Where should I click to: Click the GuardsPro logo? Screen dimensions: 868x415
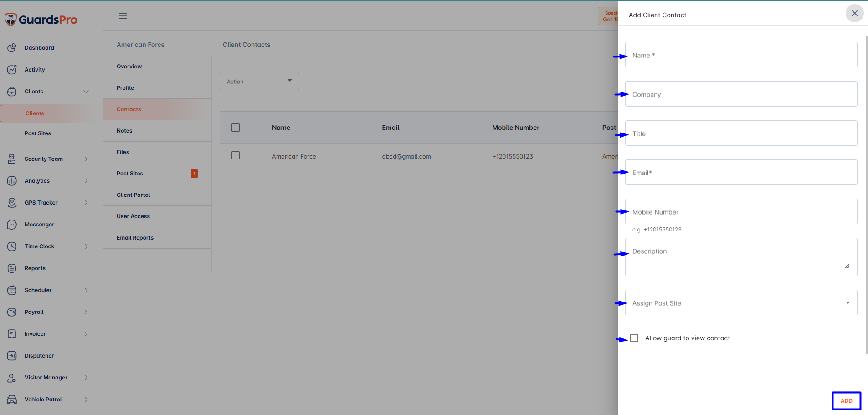tap(41, 20)
